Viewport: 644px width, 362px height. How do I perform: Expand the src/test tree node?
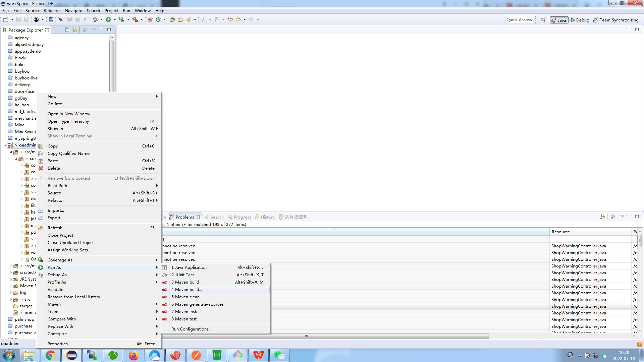coord(11,273)
